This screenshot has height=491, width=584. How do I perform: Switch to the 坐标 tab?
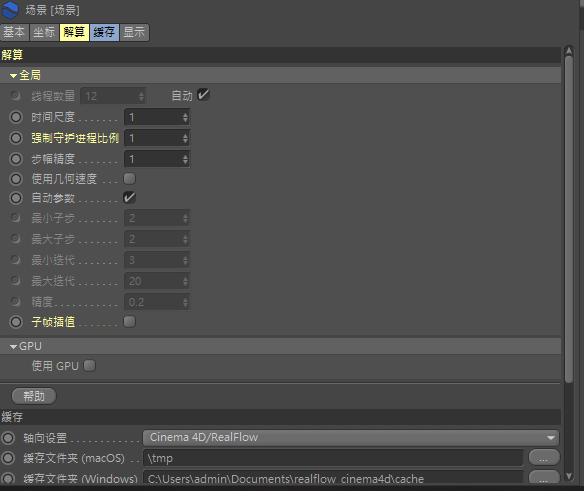click(x=44, y=32)
